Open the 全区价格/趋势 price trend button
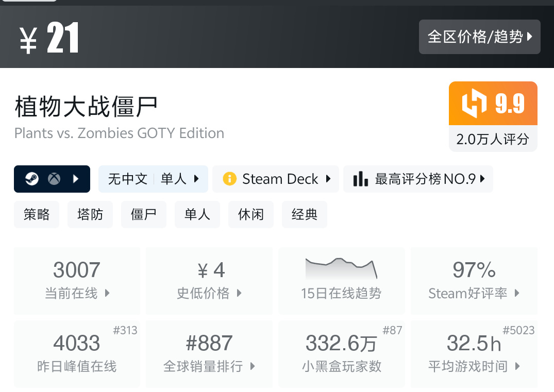The height and width of the screenshot is (392, 554). coord(479,37)
